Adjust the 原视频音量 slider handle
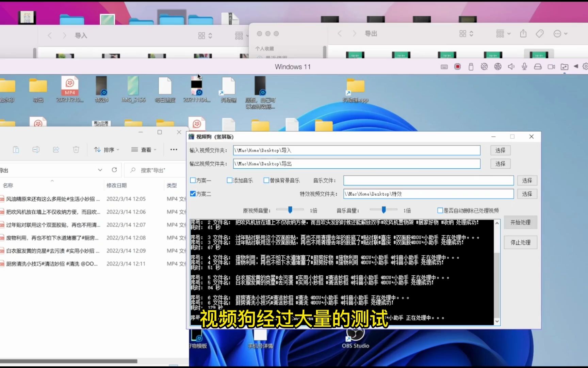 pyautogui.click(x=290, y=210)
